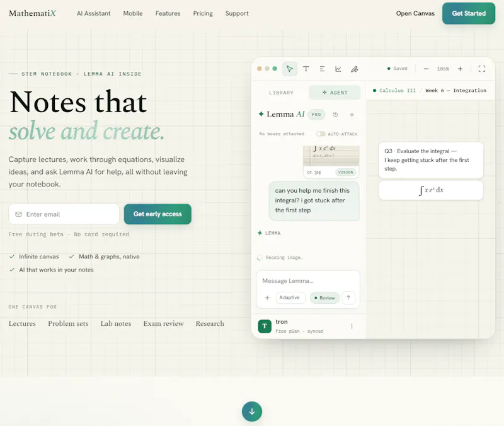Open the Adaptive mode selector

coord(290,297)
